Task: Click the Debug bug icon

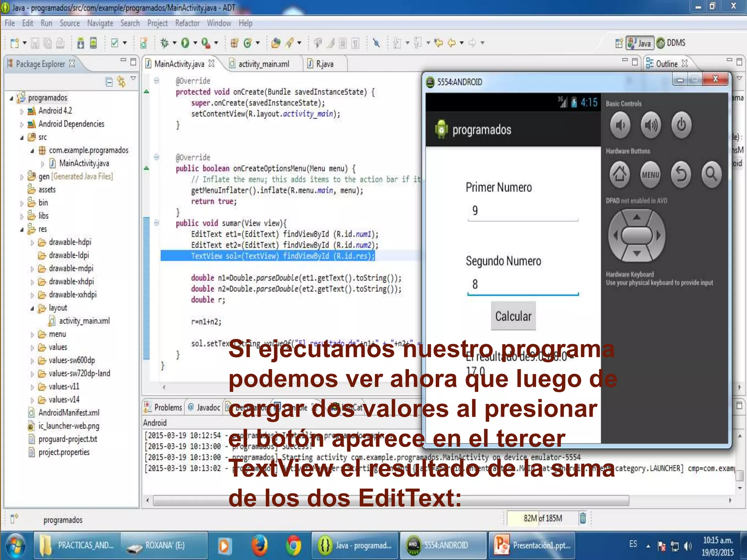Action: (x=165, y=43)
